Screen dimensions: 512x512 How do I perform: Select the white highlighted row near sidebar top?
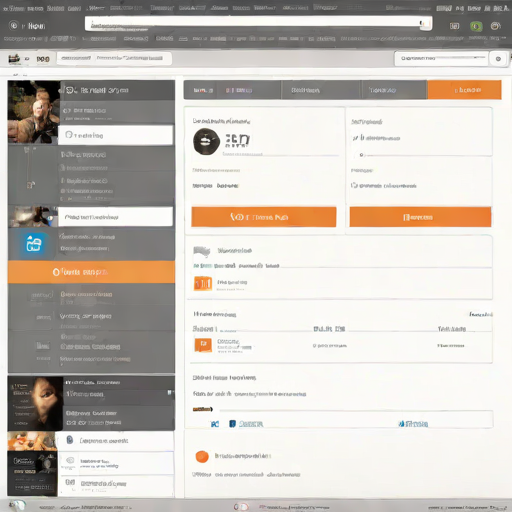pos(116,135)
